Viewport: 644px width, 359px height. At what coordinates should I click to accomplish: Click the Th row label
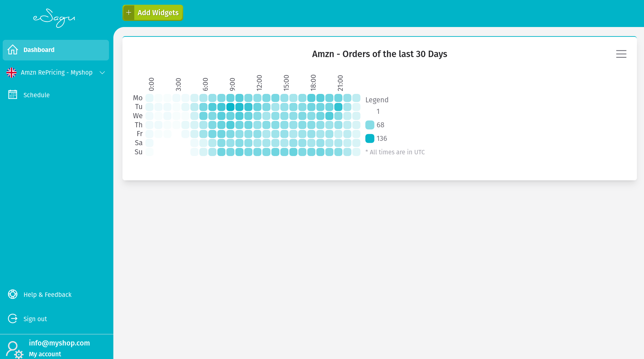[139, 125]
